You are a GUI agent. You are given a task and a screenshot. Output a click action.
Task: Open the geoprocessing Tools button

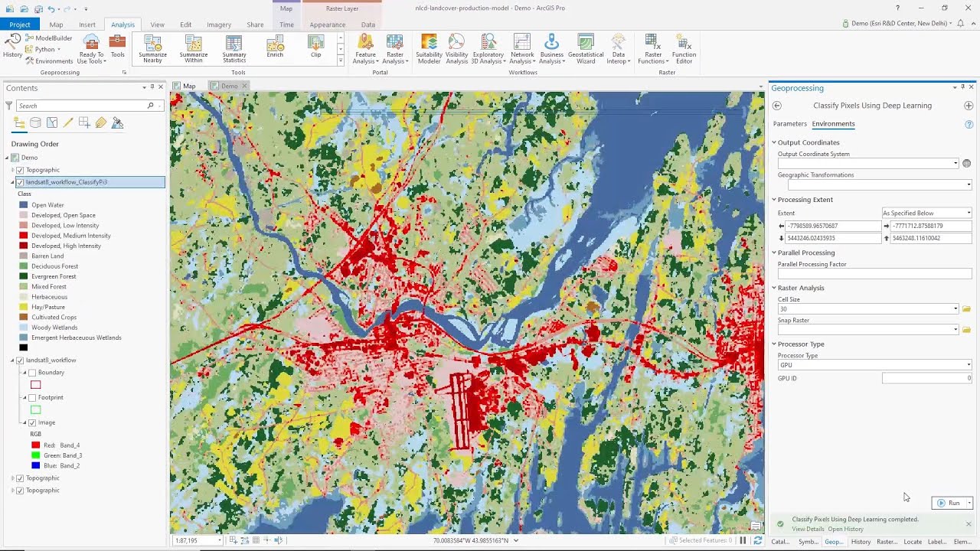tap(117, 46)
